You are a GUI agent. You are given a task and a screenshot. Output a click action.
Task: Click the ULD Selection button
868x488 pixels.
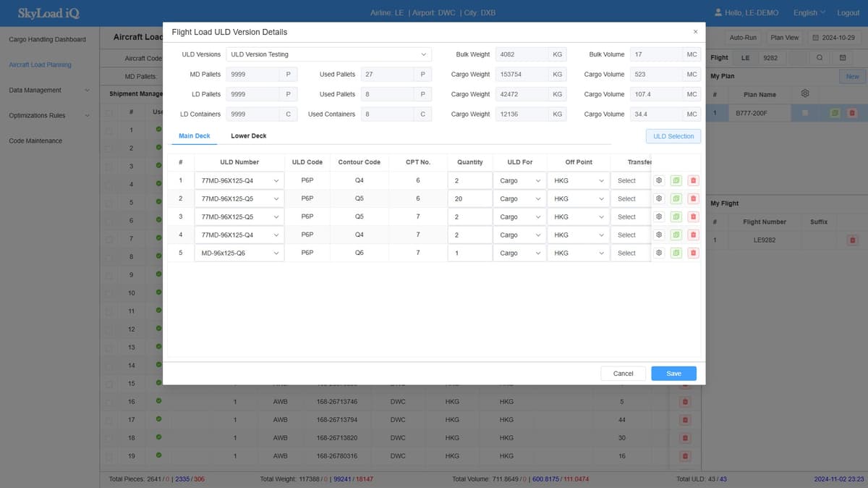(673, 136)
